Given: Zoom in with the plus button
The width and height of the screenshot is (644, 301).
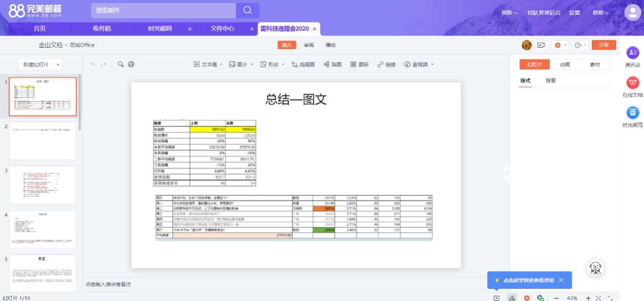Looking at the screenshot, I should pyautogui.click(x=588, y=298).
